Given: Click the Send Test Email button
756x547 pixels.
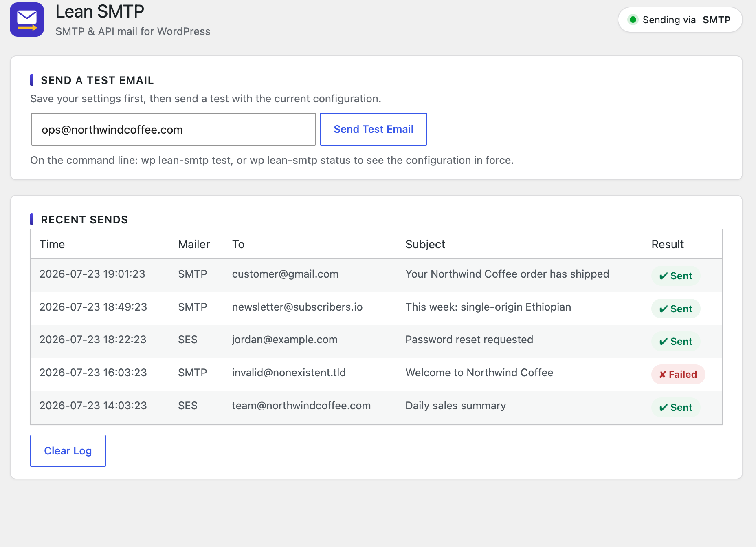Looking at the screenshot, I should point(374,129).
